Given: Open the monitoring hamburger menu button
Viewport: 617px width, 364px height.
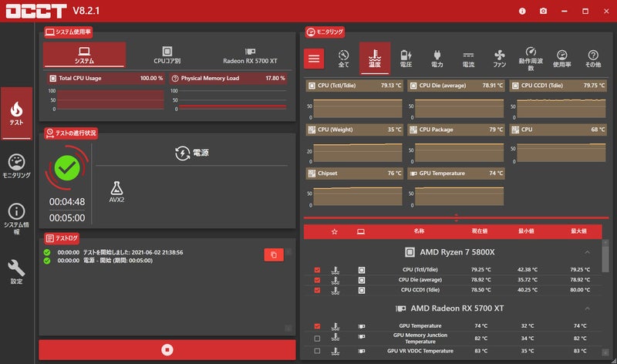Looking at the screenshot, I should 314,58.
